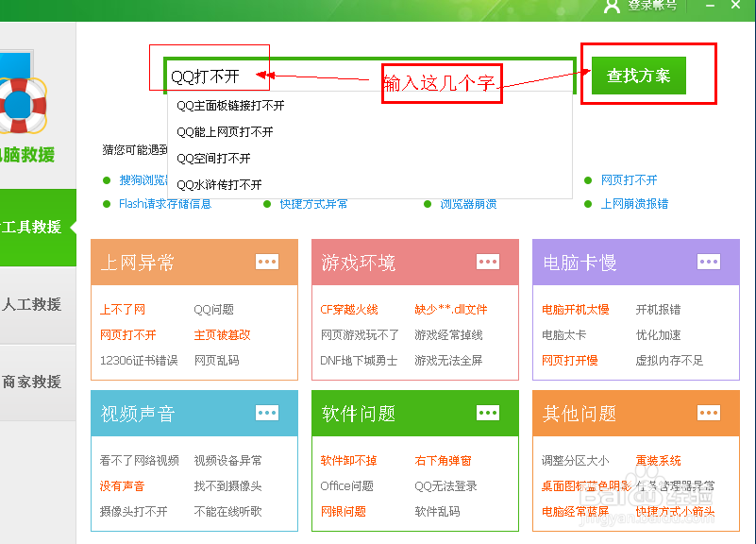The width and height of the screenshot is (756, 544).
Task: Open Flash请求存储信息 link
Action: (x=165, y=204)
